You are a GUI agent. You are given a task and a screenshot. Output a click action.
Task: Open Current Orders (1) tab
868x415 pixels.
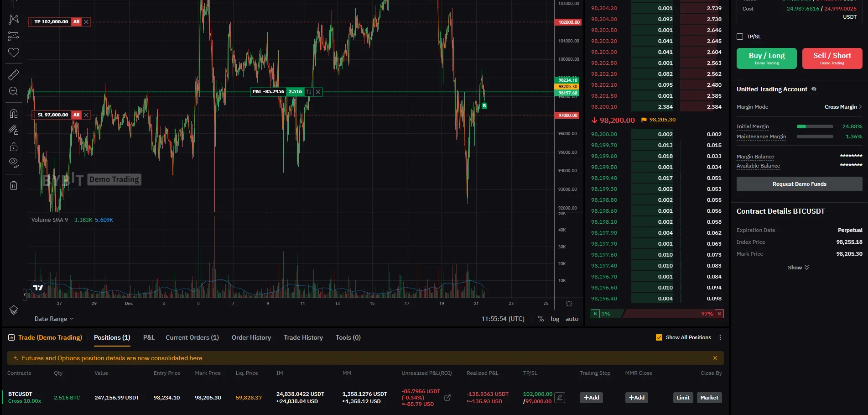coord(192,337)
